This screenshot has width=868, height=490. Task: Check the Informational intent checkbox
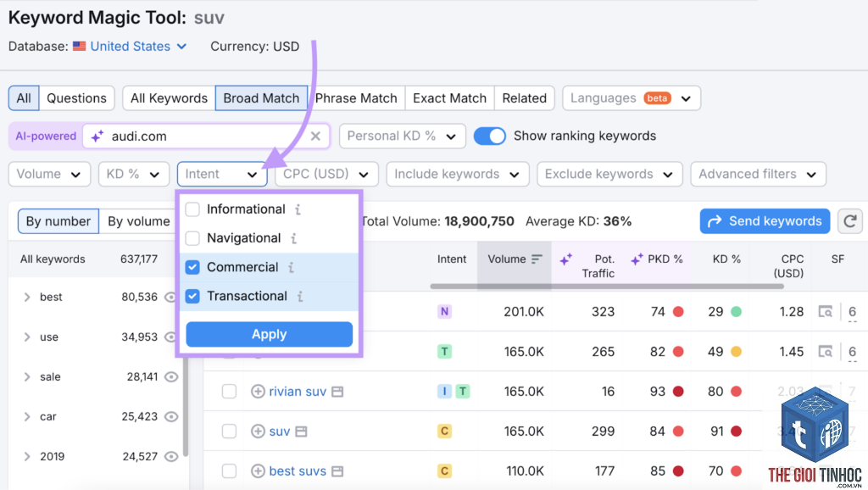(x=192, y=209)
